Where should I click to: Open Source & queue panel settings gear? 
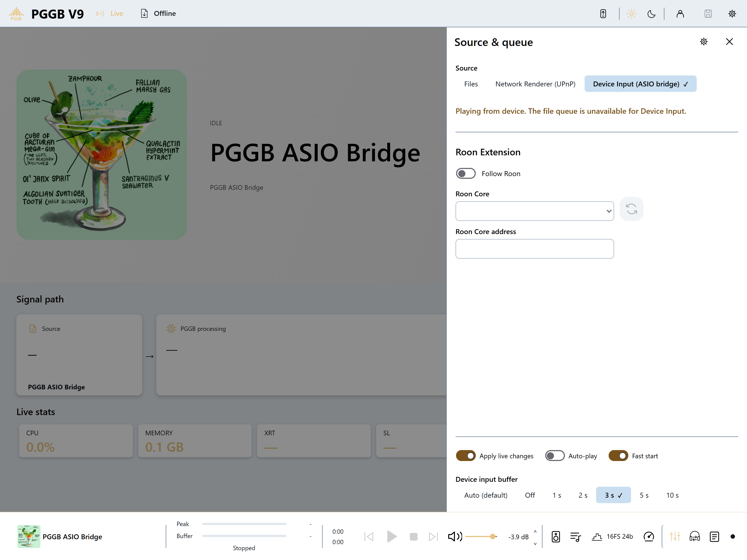click(704, 42)
